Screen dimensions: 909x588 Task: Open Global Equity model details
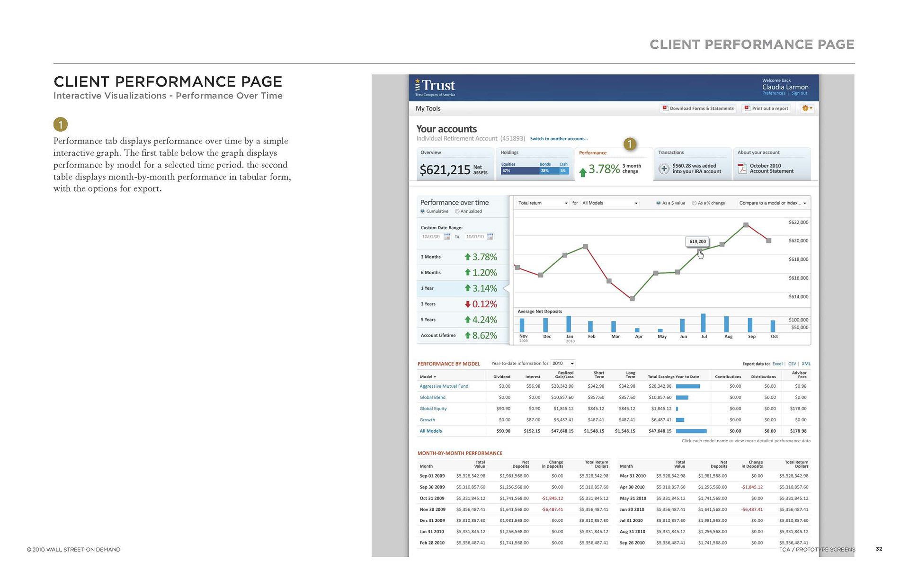click(433, 409)
